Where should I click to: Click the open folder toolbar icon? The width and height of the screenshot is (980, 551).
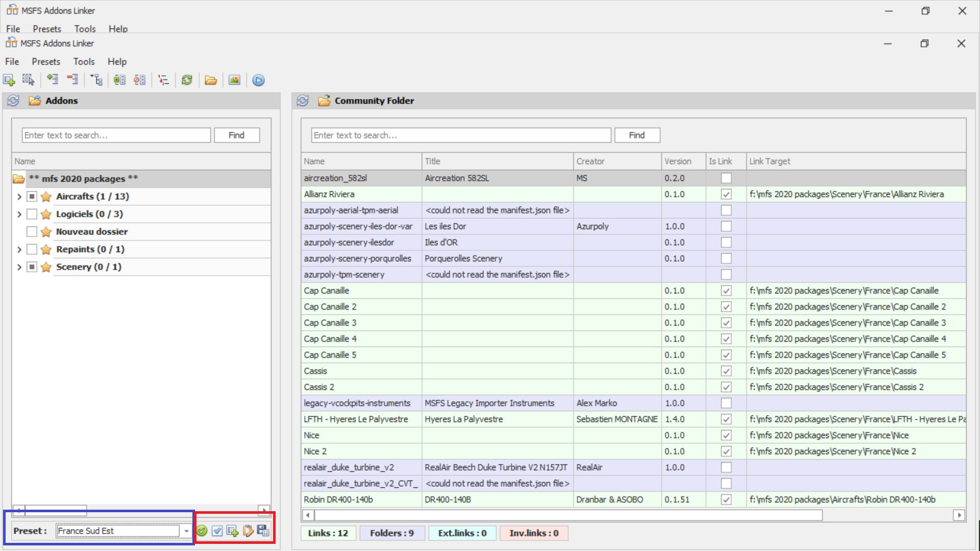coord(211,80)
